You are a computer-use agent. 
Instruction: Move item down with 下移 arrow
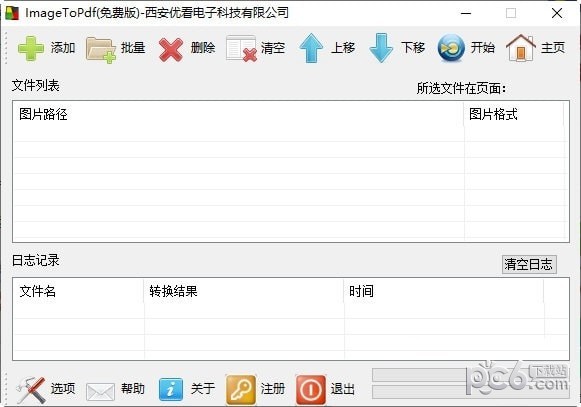coord(381,48)
